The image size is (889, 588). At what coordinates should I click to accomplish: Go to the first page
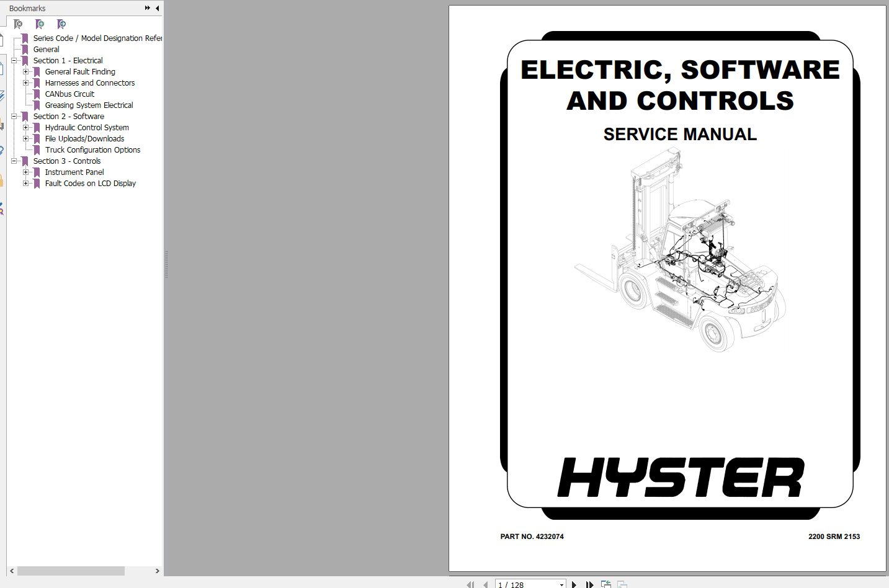coord(470,584)
